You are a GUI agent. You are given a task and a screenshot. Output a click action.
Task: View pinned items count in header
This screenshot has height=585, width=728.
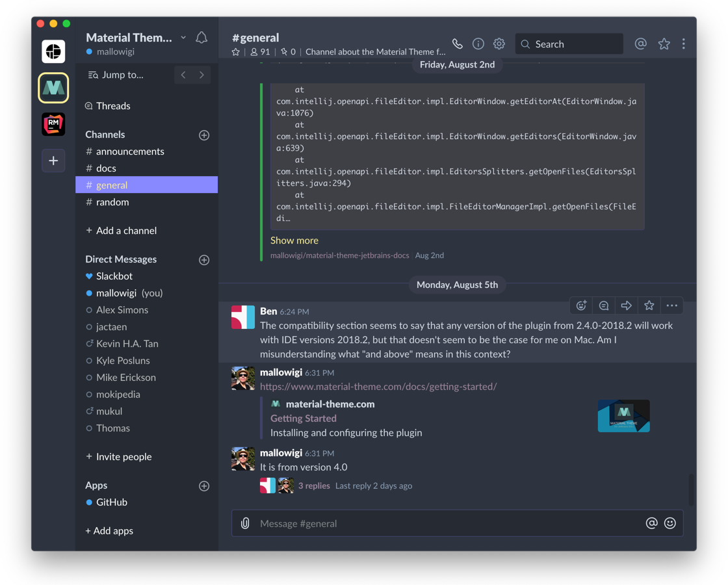289,52
